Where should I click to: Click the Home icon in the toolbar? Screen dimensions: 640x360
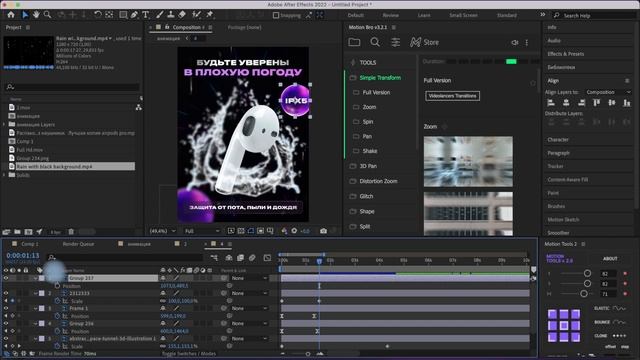click(11, 15)
